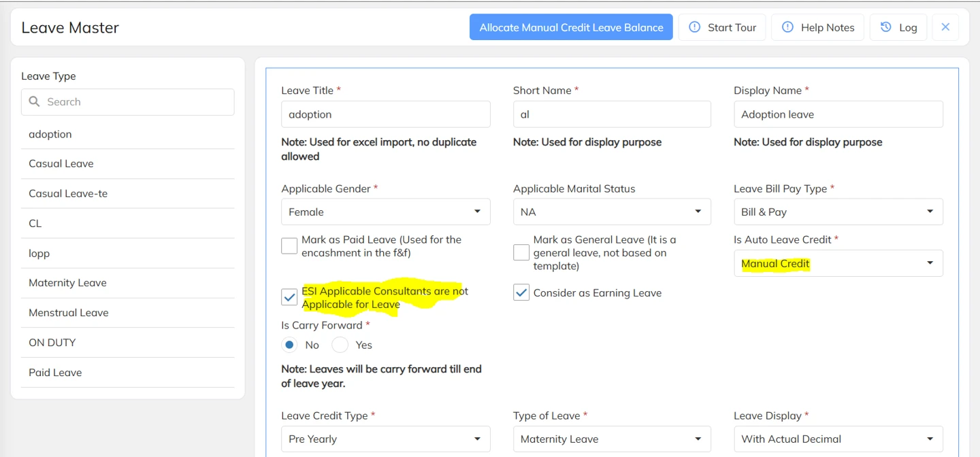The width and height of the screenshot is (980, 457).
Task: Click Allocate Manual Credit Leave Balance button
Action: (571, 27)
